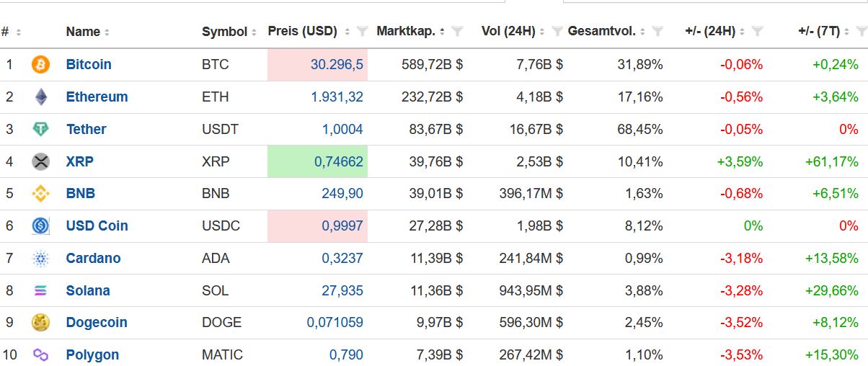The image size is (868, 366).
Task: Sort the table by Name column
Action: coord(83,32)
